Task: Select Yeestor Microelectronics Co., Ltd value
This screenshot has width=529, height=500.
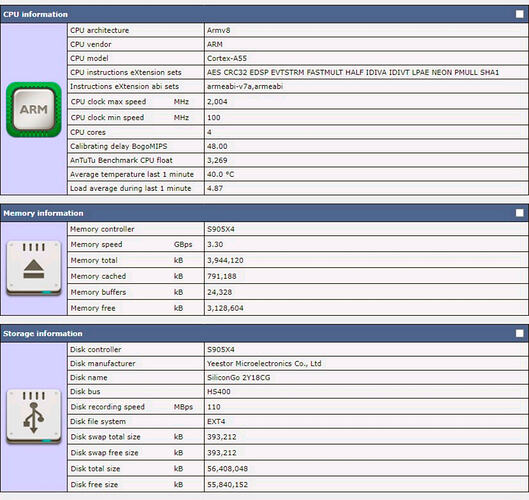Action: pos(264,364)
